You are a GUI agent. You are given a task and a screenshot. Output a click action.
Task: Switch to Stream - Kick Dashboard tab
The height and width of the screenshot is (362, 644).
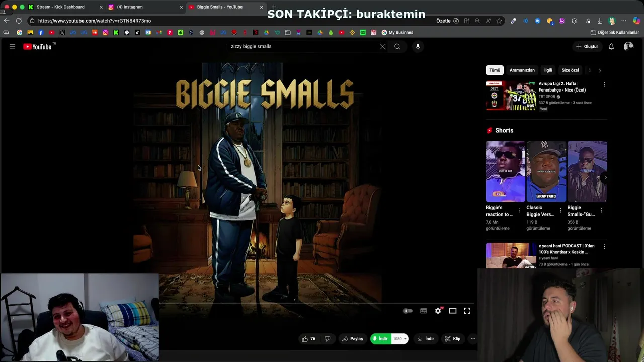pos(60,7)
